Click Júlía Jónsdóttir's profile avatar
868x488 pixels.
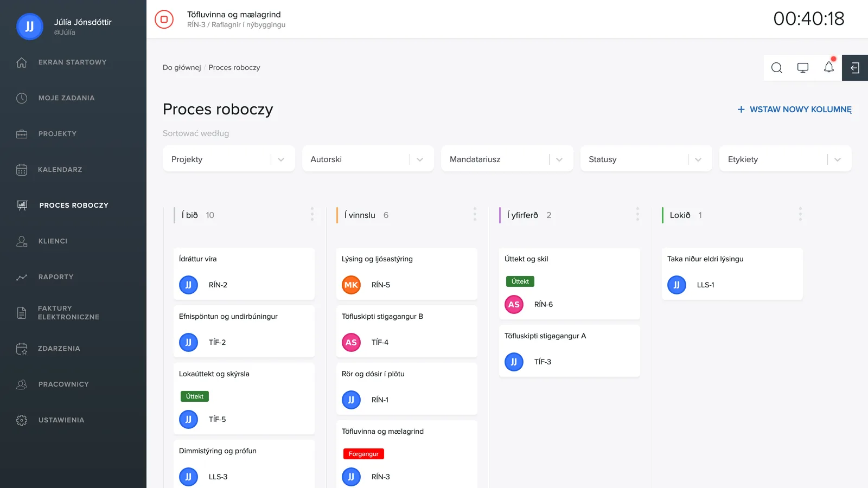30,27
